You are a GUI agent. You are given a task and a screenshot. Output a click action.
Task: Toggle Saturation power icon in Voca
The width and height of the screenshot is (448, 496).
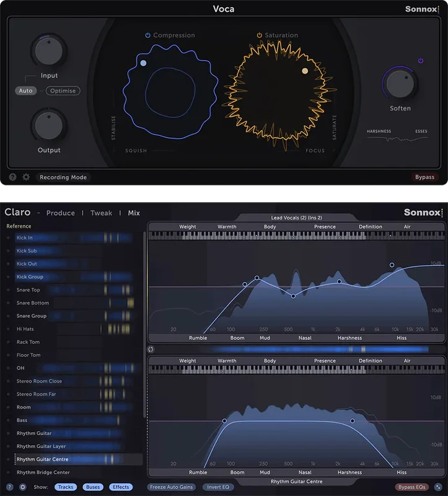pos(259,35)
